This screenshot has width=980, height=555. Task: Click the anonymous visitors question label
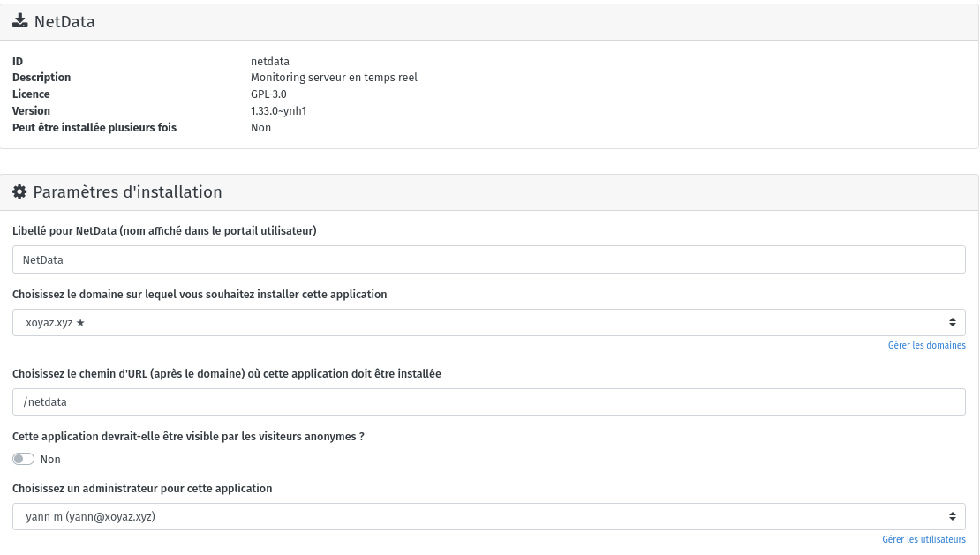(x=188, y=437)
